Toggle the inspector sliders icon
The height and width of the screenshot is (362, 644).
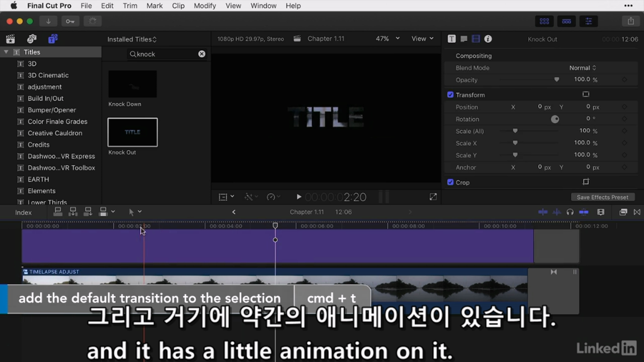point(588,21)
